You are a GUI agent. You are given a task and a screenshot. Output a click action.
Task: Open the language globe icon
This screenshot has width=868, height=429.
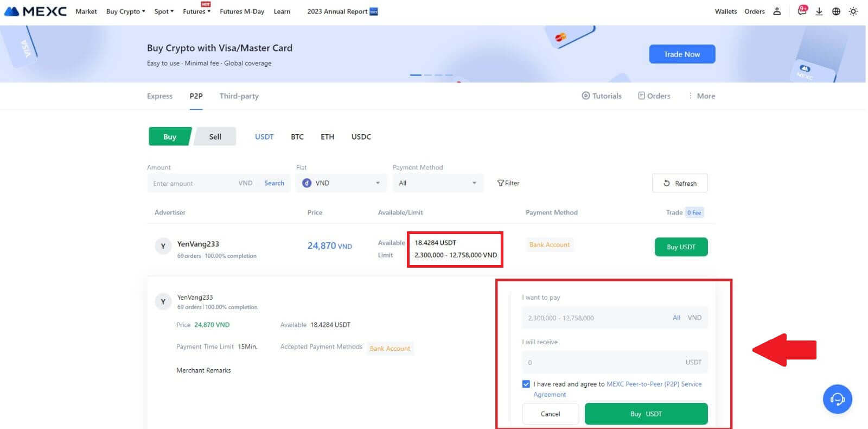click(836, 11)
